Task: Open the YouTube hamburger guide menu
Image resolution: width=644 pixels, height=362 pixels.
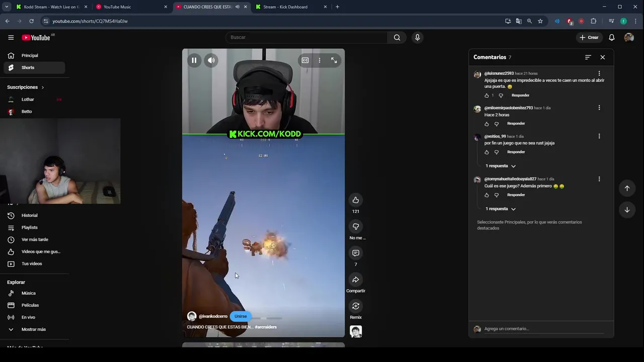Action: pos(11,37)
